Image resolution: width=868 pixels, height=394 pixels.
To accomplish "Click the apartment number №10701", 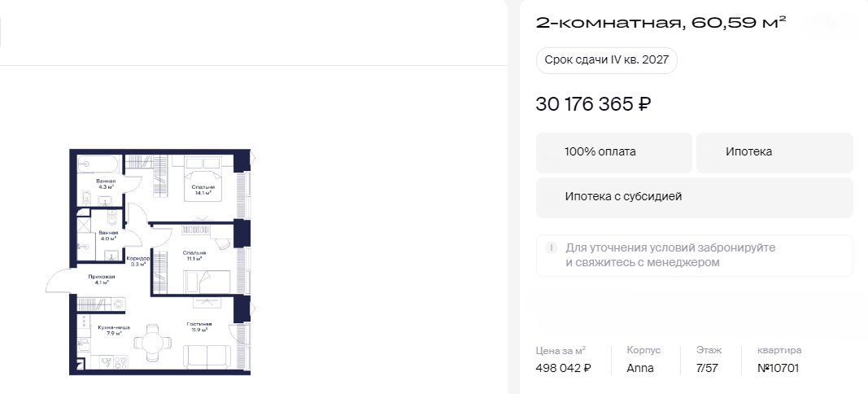I will [x=778, y=368].
